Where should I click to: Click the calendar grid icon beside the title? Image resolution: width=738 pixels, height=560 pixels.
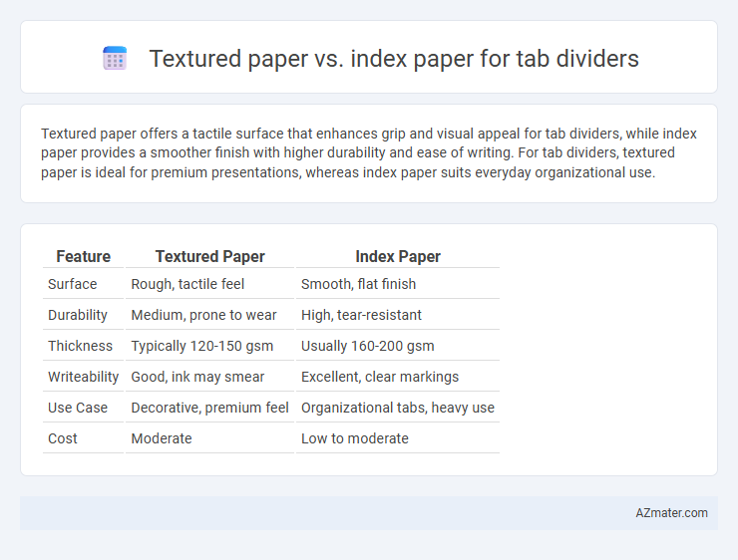115,59
